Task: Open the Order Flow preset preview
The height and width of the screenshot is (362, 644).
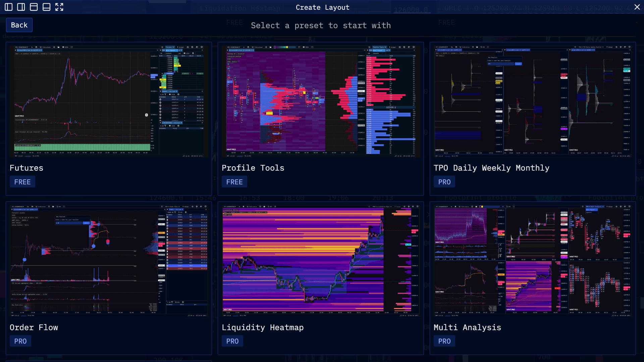Action: (x=109, y=261)
